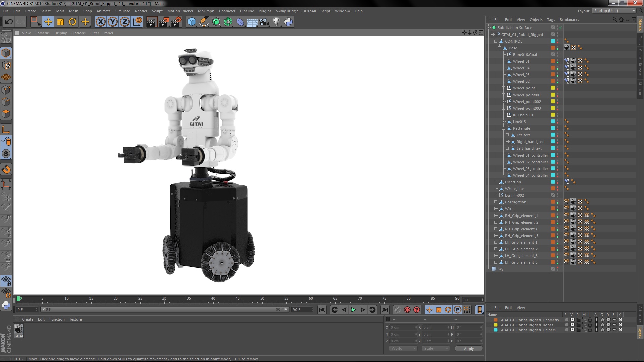Click the Undo arrow icon

click(x=9, y=22)
